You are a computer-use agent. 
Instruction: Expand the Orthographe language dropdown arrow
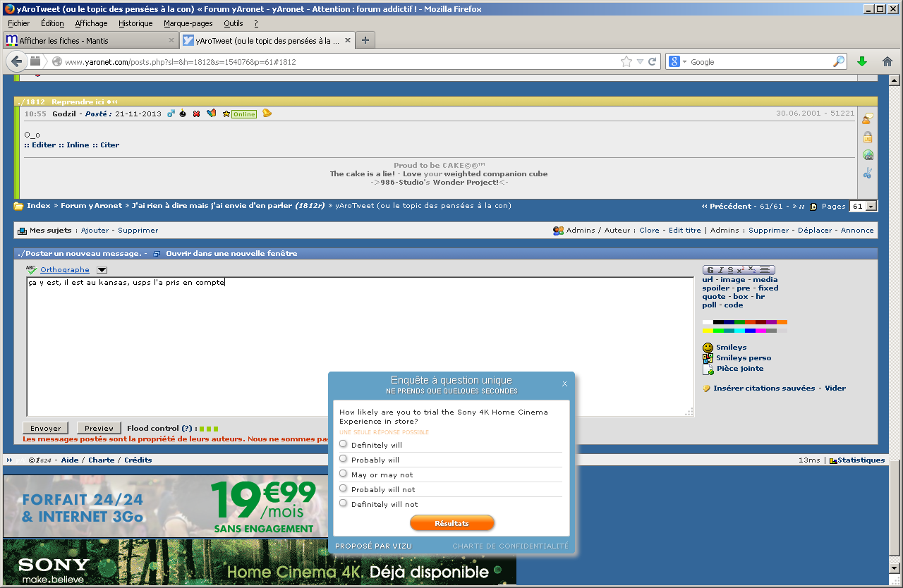pos(102,270)
